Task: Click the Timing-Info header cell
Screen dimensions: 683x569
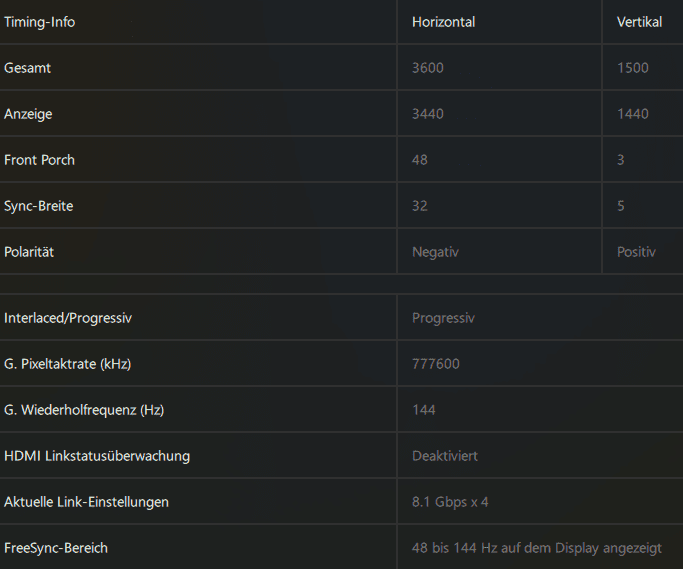Action: [x=40, y=22]
